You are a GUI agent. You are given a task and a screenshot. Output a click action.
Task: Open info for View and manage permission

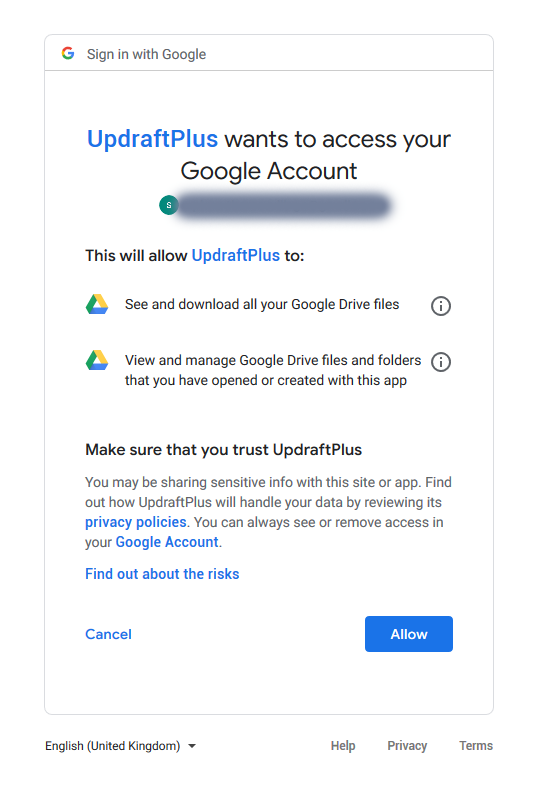[440, 362]
